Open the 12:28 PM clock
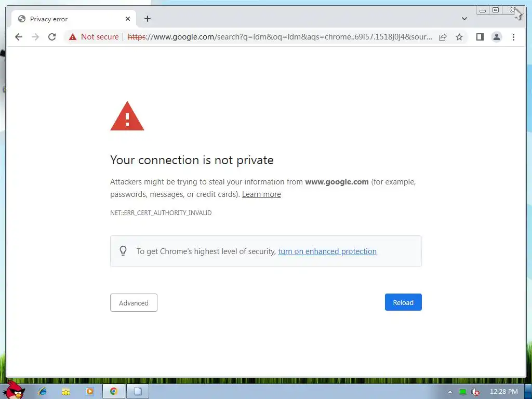Viewport: 532px width, 399px height. [x=504, y=392]
